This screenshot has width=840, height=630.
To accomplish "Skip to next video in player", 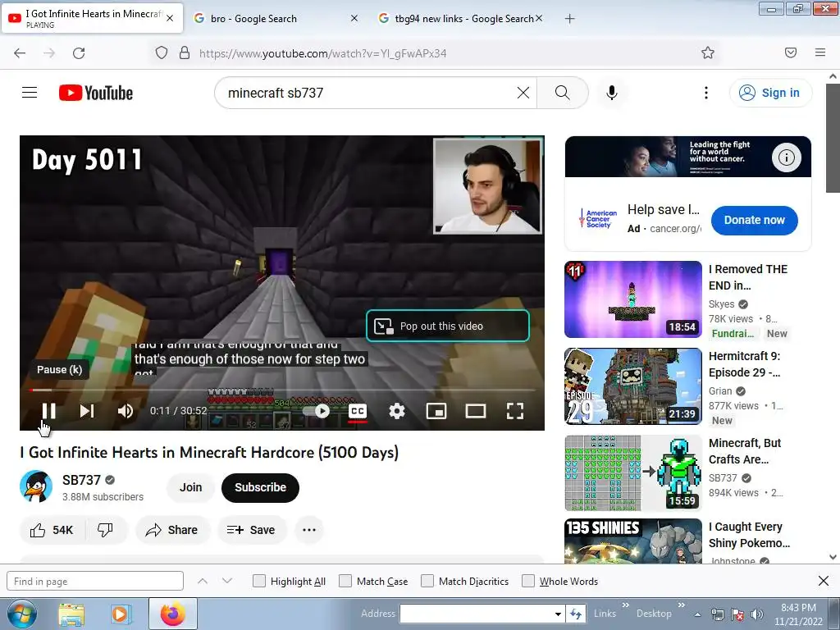I will point(87,411).
